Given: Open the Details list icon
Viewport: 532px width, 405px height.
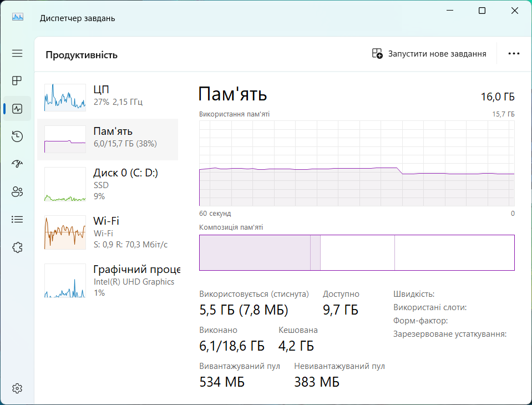Looking at the screenshot, I should 17,220.
